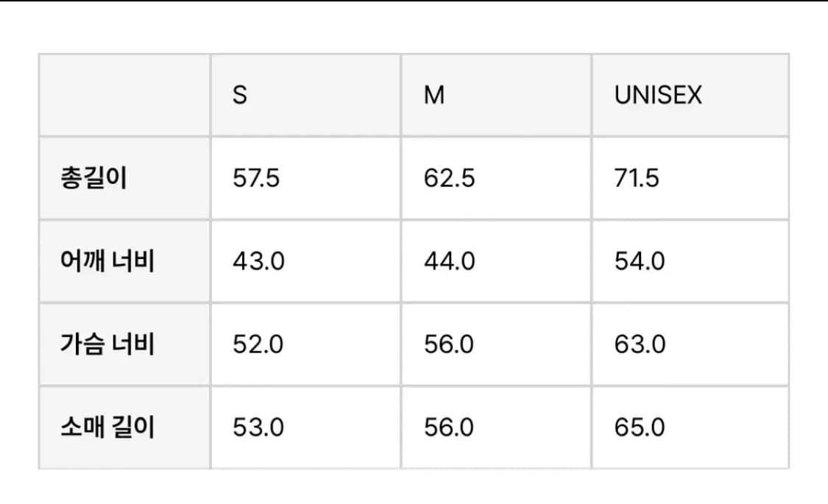Click the 가슴 너비 row label
This screenshot has width=828, height=504.
[107, 344]
